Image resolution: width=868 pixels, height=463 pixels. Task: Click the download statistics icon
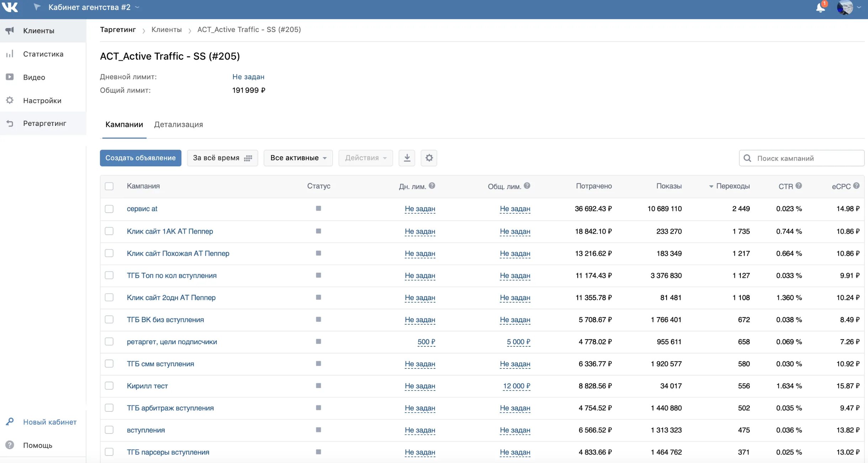tap(407, 158)
